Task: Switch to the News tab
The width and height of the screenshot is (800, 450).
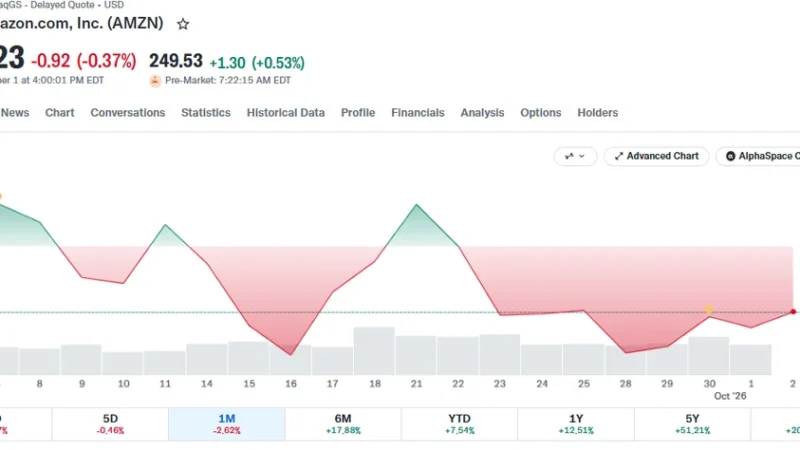Action: click(15, 113)
